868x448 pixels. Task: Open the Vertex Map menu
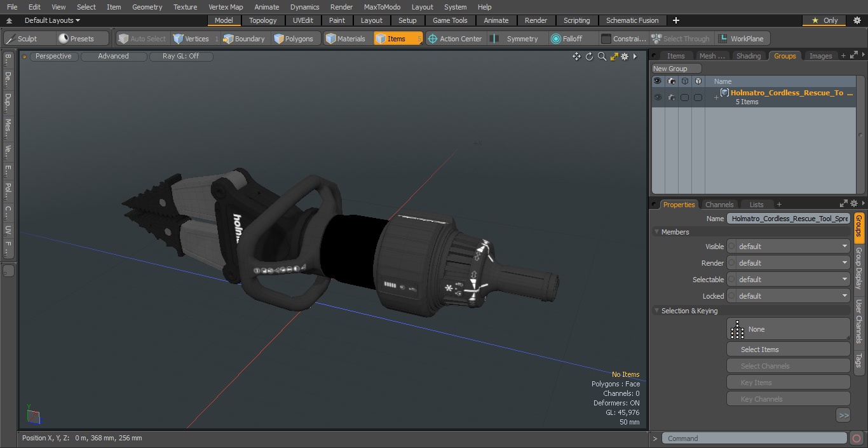[x=226, y=7]
